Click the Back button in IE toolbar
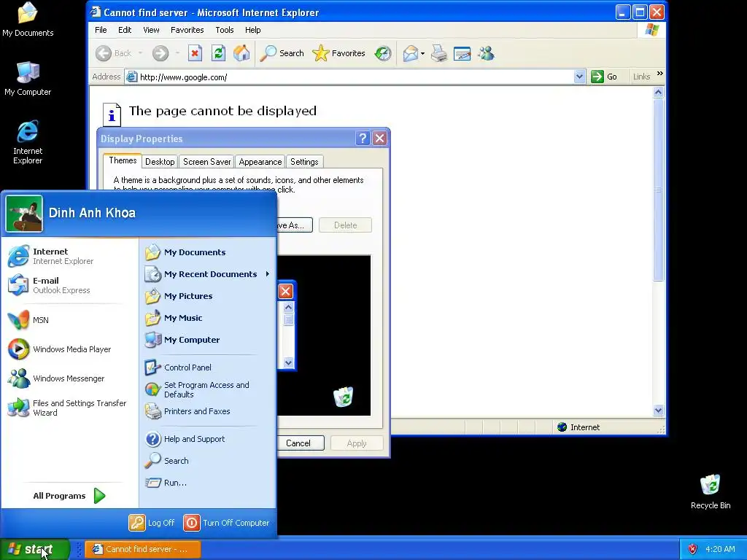747x560 pixels. [x=113, y=53]
